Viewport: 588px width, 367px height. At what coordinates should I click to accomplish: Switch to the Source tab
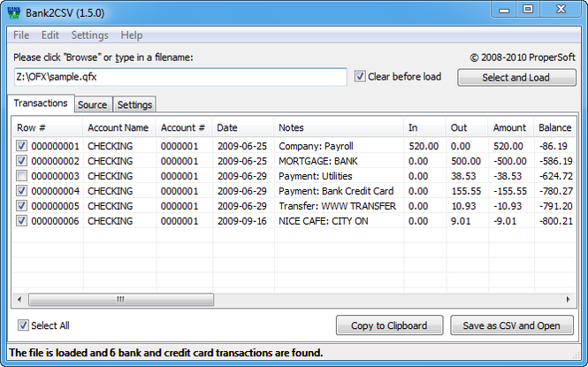92,104
